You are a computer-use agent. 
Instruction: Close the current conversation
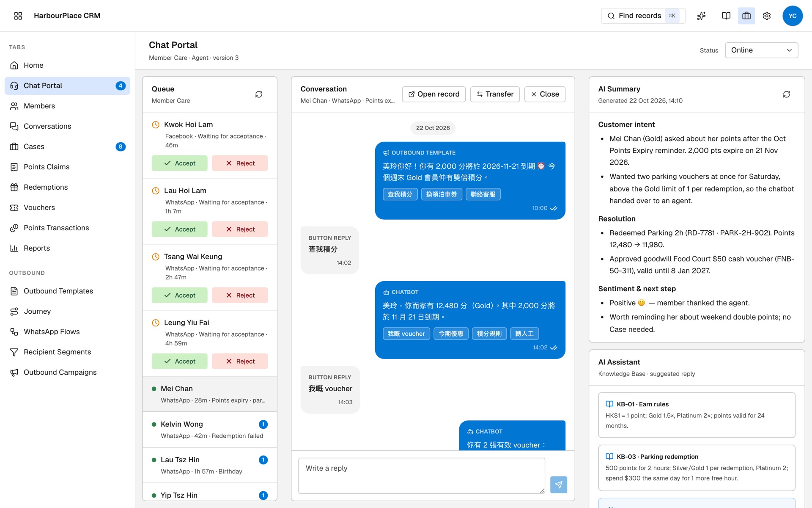pos(545,94)
